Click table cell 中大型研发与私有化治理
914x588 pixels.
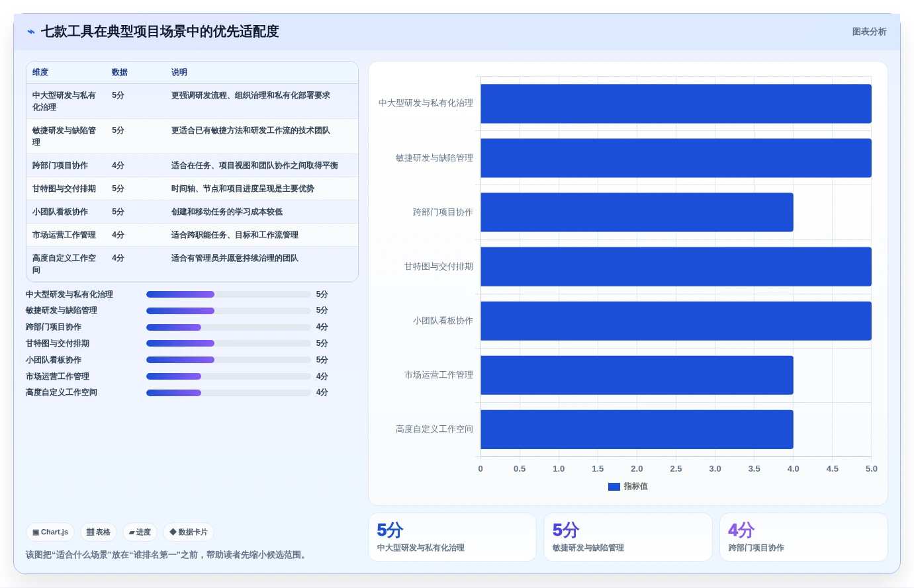point(64,101)
